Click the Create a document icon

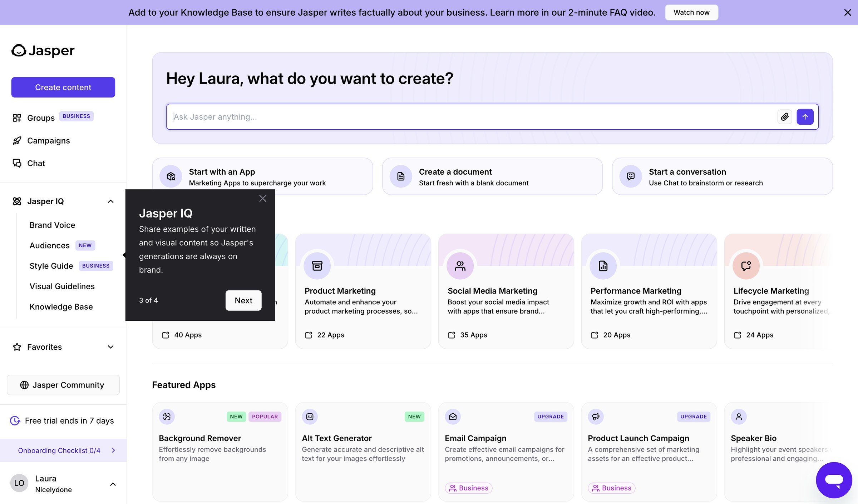point(401,176)
